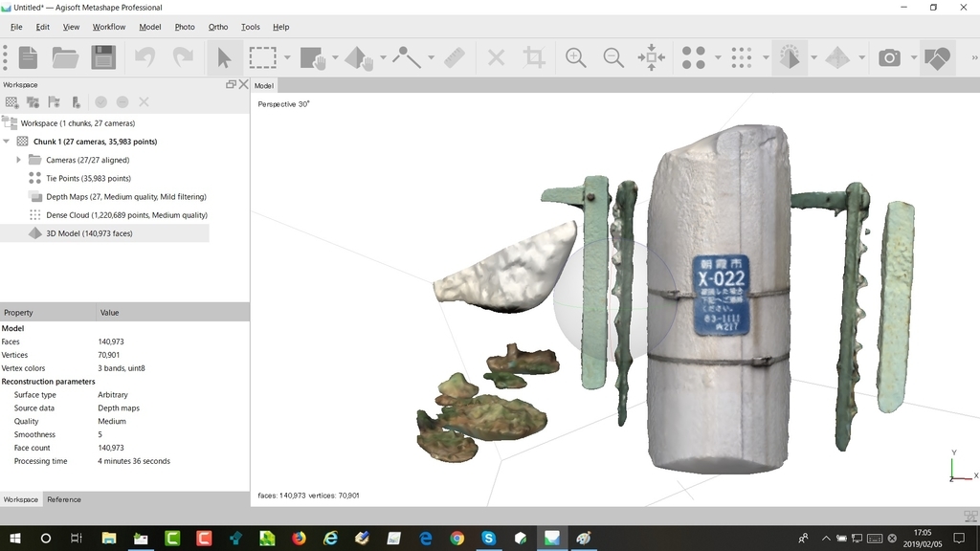Launch Skype from the taskbar
This screenshot has width=980, height=551.
click(489, 538)
